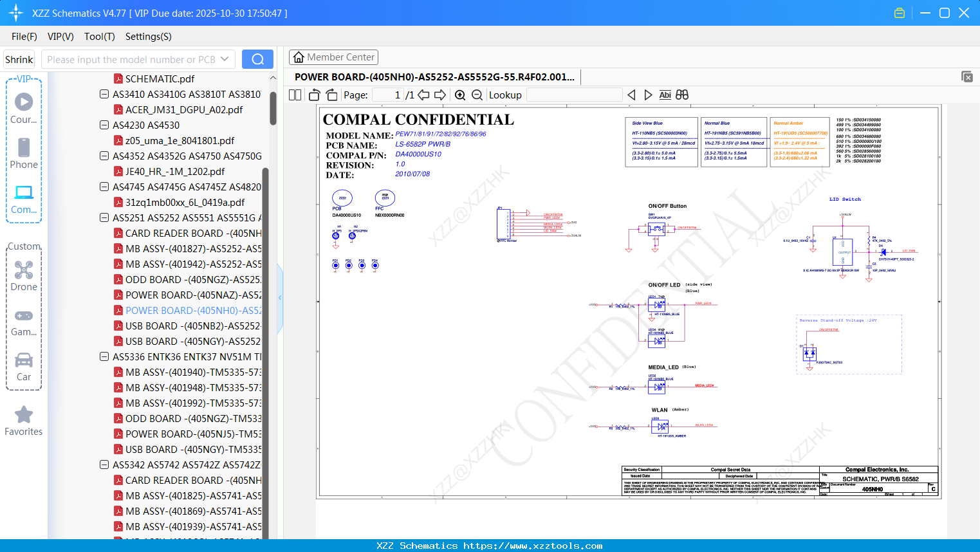Open the Tool(T) menu
This screenshot has height=552, width=980.
pos(100,37)
